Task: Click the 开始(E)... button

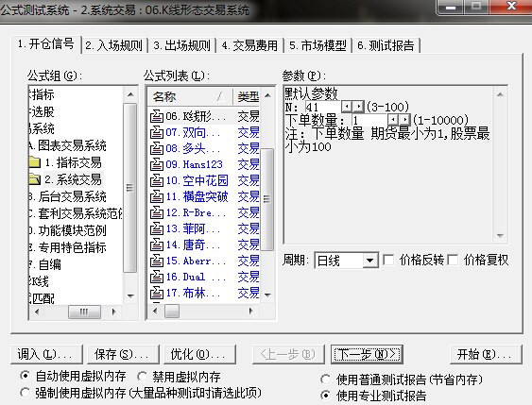Action: tap(486, 355)
